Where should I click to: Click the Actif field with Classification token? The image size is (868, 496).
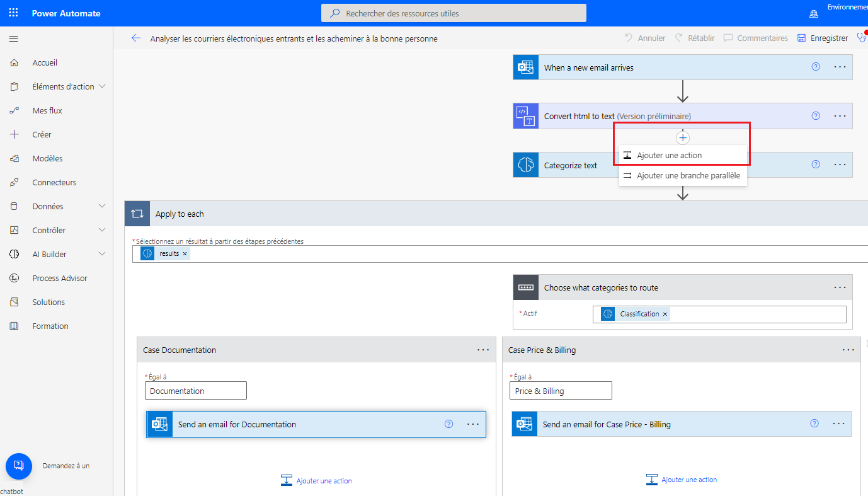coord(720,314)
